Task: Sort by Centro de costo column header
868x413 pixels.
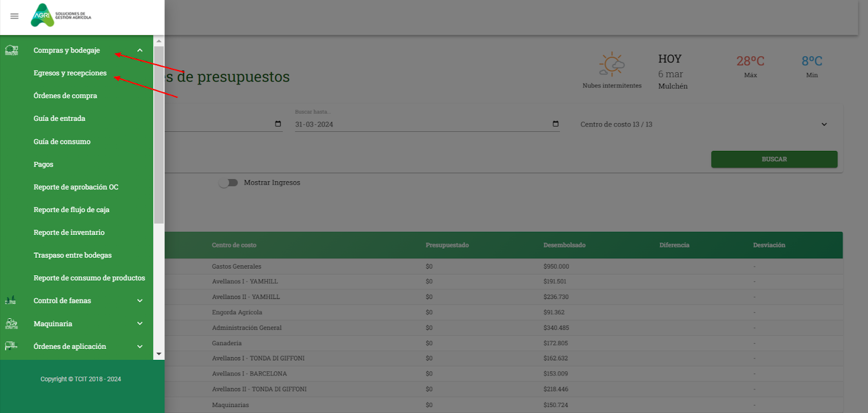Action: point(234,245)
